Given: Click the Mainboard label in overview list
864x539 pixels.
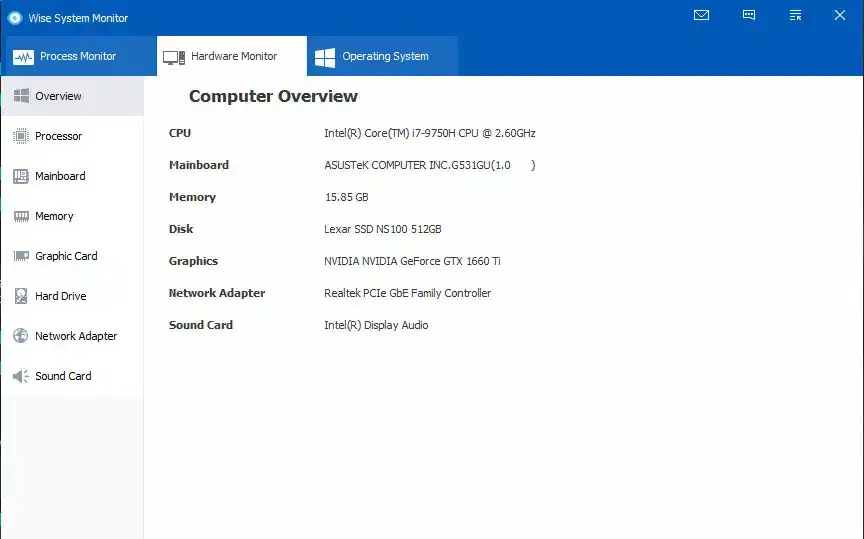Looking at the screenshot, I should click(x=198, y=165).
